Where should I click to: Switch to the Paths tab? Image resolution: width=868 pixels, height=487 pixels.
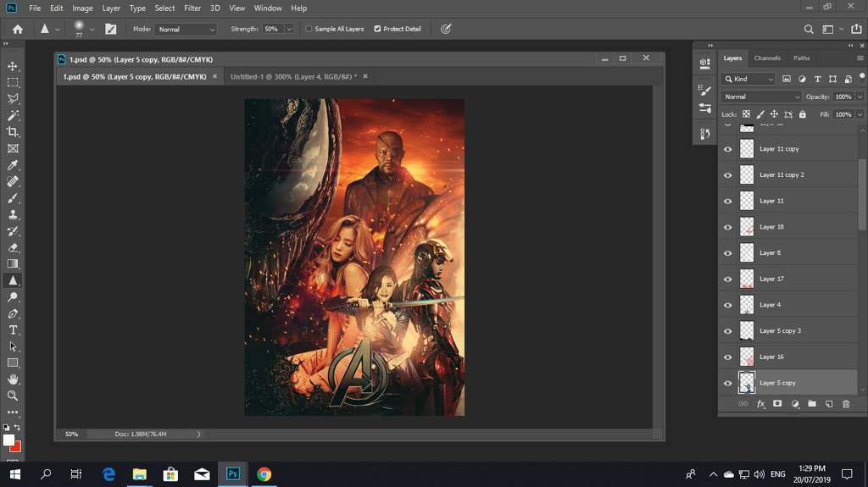[x=801, y=58]
